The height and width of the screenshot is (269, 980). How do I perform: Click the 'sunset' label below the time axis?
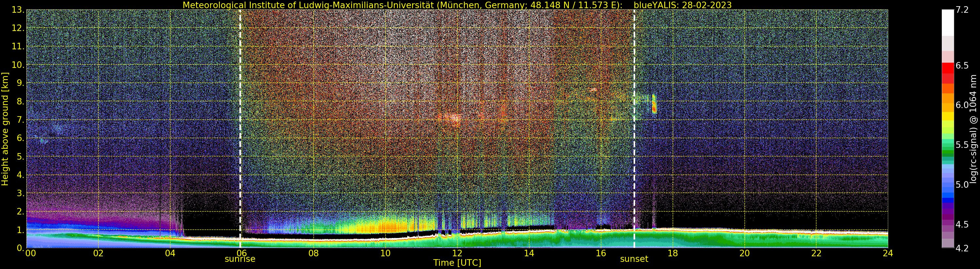click(634, 259)
